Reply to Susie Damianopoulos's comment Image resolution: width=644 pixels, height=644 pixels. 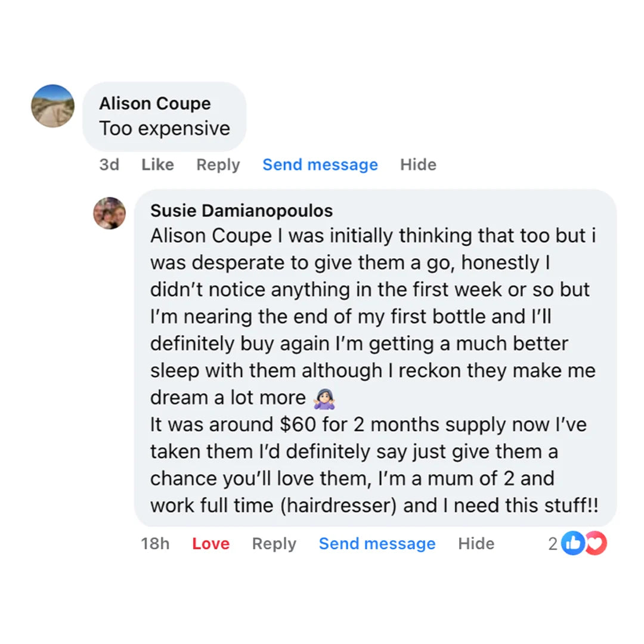[x=274, y=544]
